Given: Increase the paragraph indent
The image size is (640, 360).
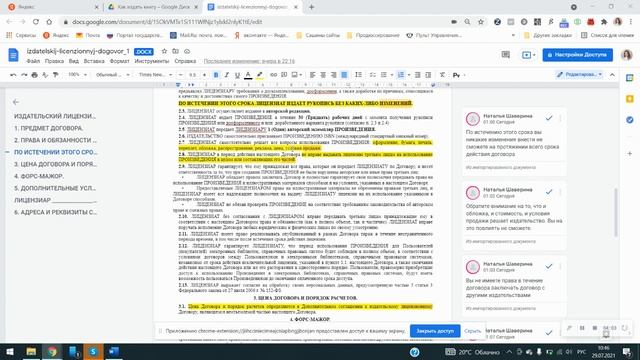Looking at the screenshot, I should pyautogui.click(x=428, y=75).
